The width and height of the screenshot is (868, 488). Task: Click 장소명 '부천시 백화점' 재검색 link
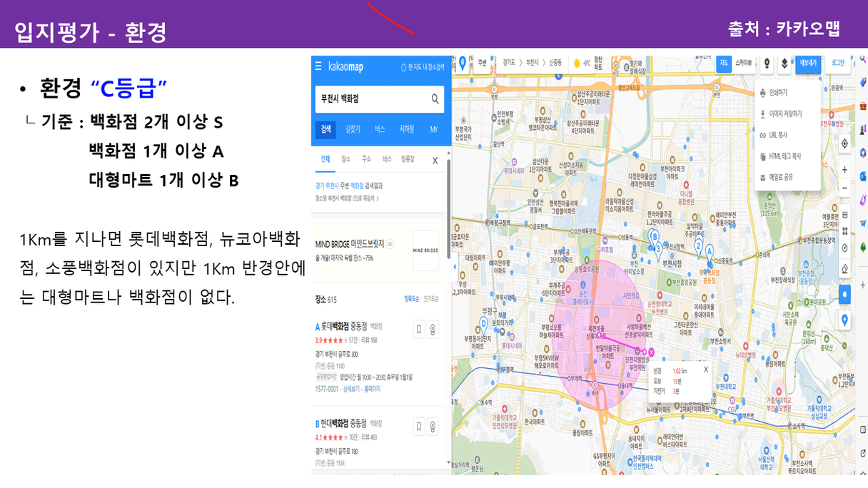click(347, 198)
